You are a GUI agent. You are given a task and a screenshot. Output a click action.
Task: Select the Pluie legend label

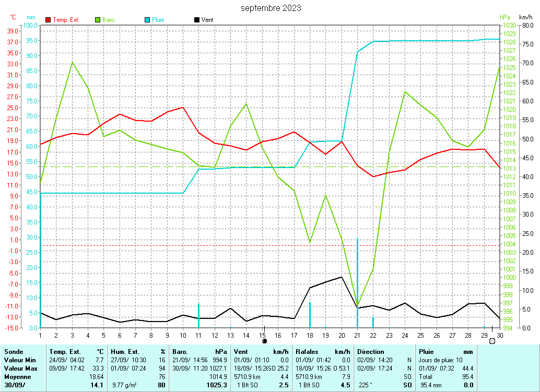click(x=158, y=20)
